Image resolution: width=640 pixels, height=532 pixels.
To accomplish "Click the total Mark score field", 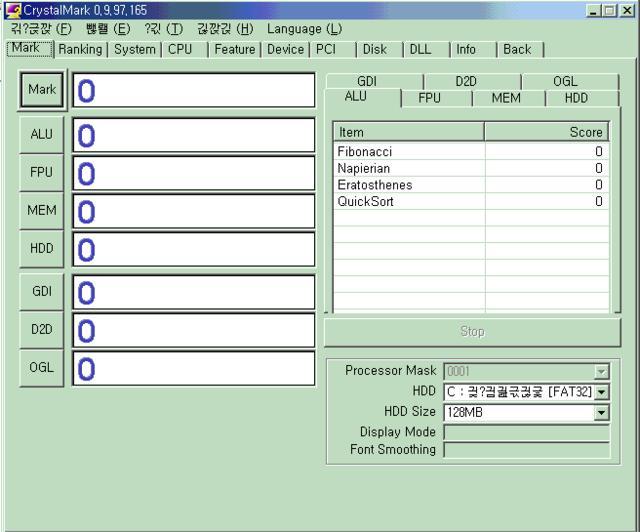I will [193, 90].
